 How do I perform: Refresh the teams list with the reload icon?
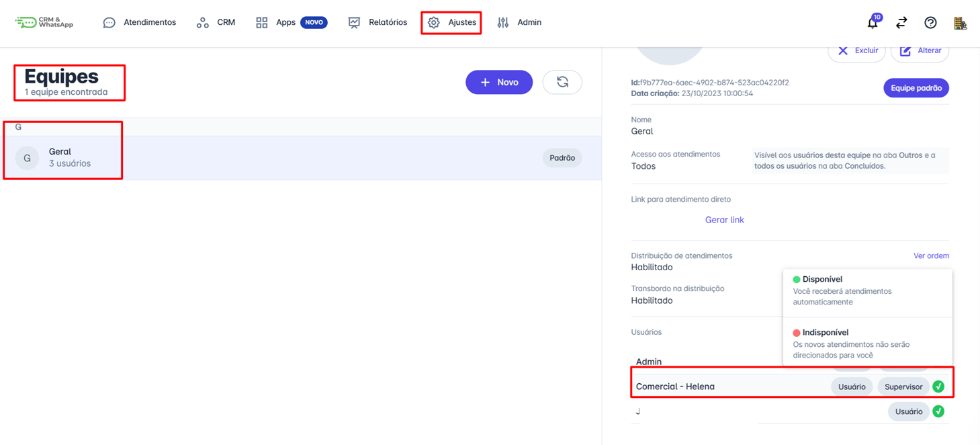pos(562,81)
